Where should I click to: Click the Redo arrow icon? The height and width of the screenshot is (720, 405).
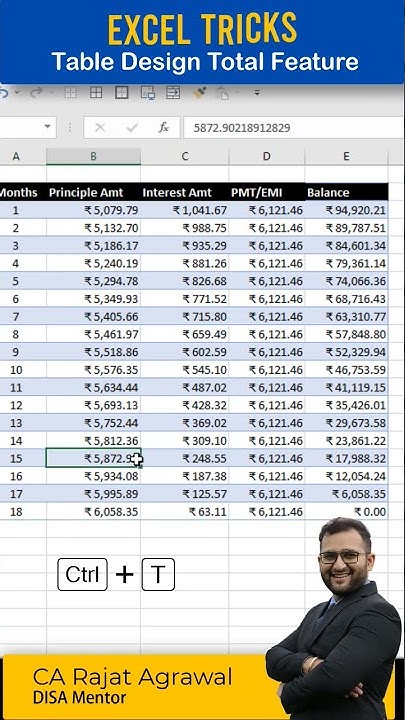36,93
